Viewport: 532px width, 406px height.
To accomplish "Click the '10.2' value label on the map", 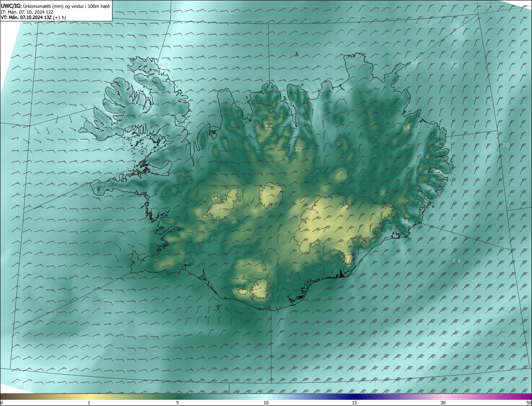I will 23,387.
